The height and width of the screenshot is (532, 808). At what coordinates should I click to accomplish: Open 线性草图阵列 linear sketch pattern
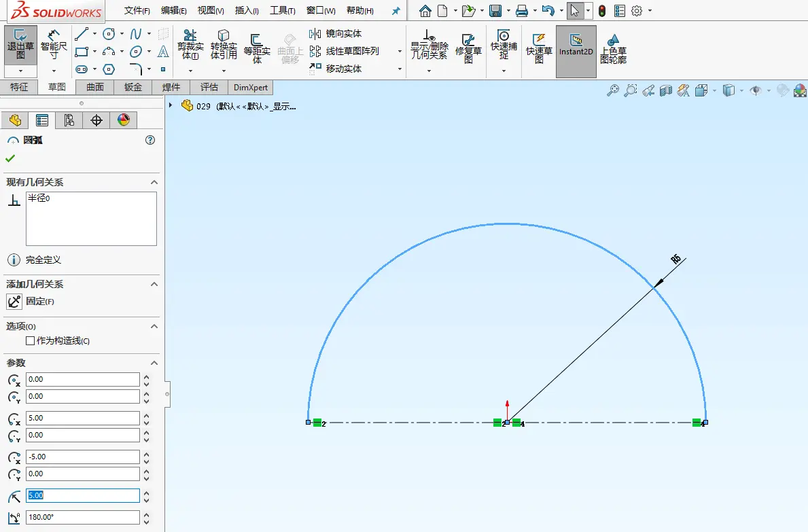coord(345,52)
